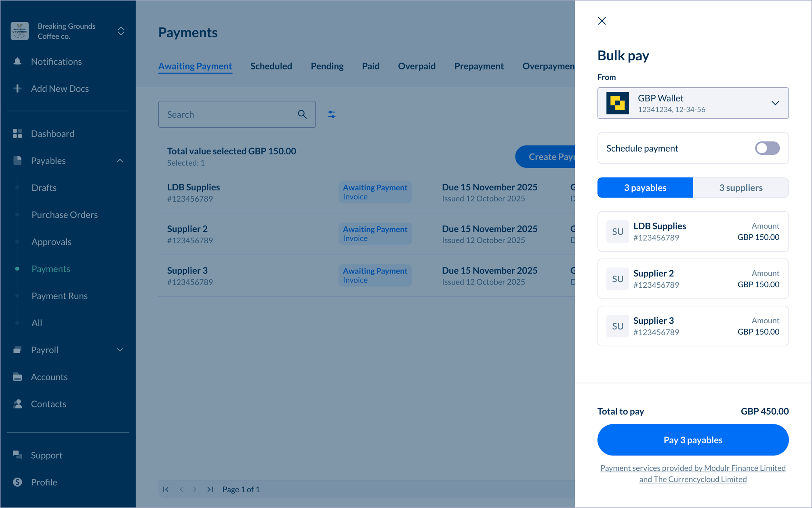Select the 3 payables segment

(x=645, y=188)
